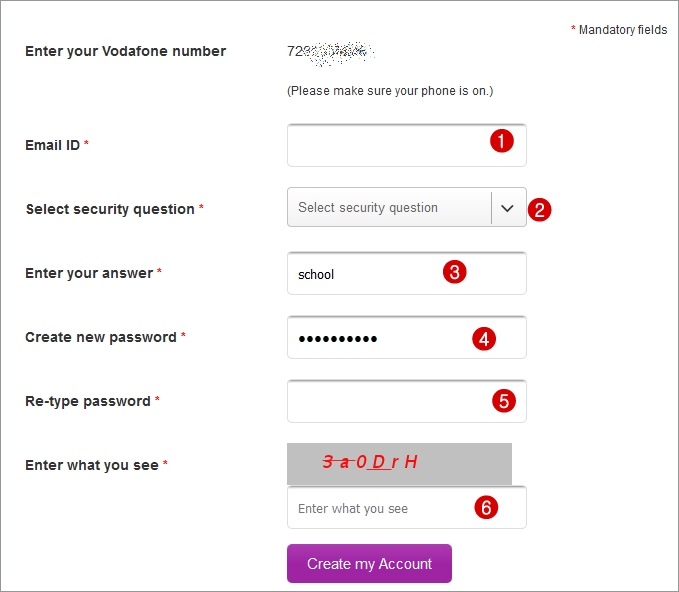Focus the Email ID text field
The height and width of the screenshot is (592, 679).
coord(407,145)
